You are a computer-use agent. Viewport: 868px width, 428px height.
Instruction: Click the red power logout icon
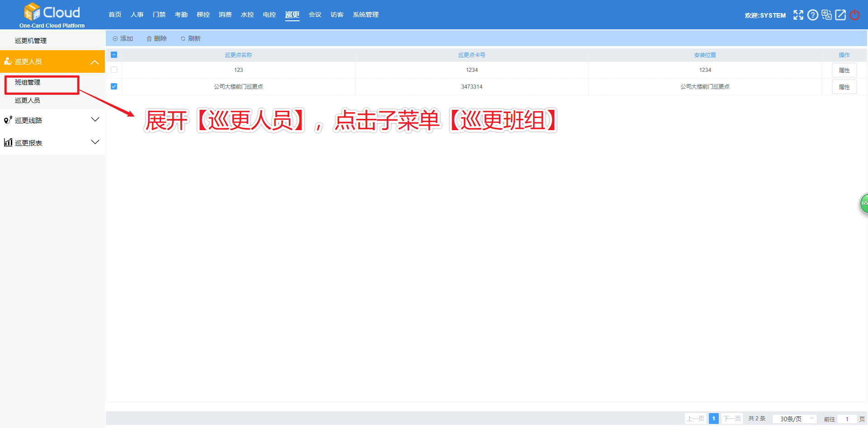click(x=854, y=15)
